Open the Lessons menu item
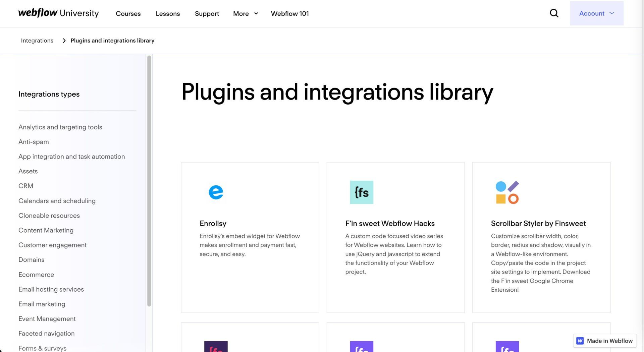This screenshot has width=644, height=352. click(x=168, y=14)
